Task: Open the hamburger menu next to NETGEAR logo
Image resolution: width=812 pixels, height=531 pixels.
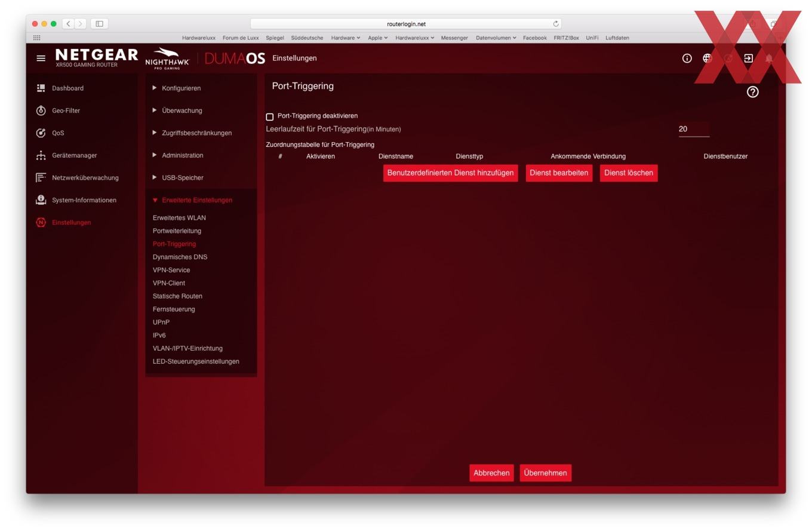Action: (x=41, y=58)
